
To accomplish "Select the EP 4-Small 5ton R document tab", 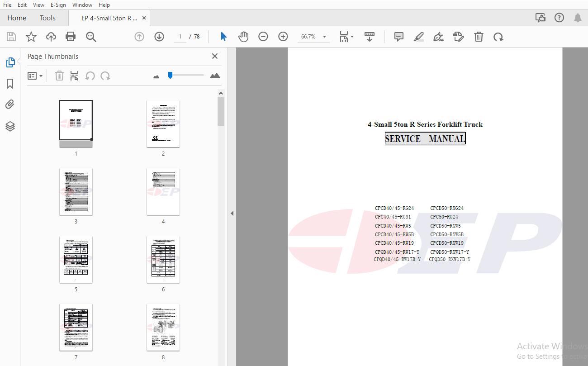I will (x=109, y=18).
